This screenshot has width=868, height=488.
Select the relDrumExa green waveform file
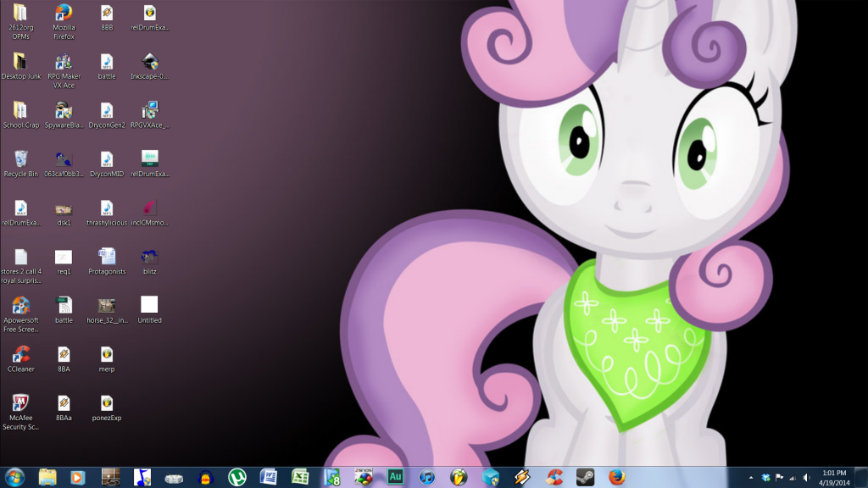pos(150,164)
